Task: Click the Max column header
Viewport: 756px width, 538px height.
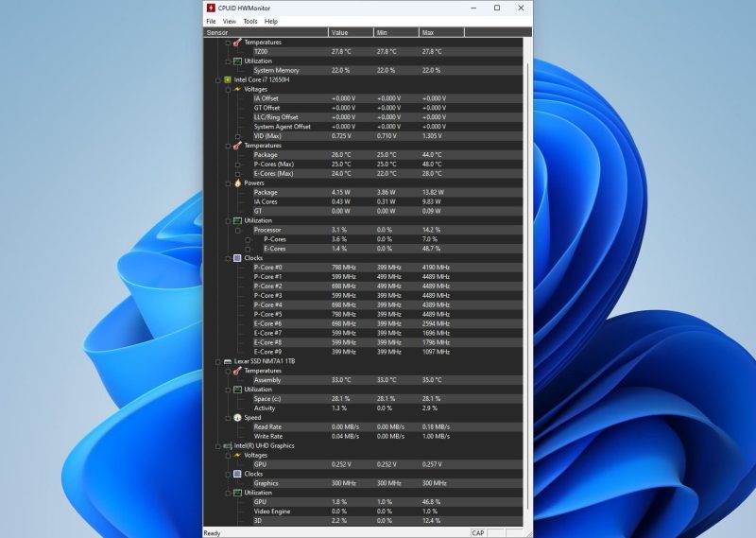Action: click(x=440, y=32)
